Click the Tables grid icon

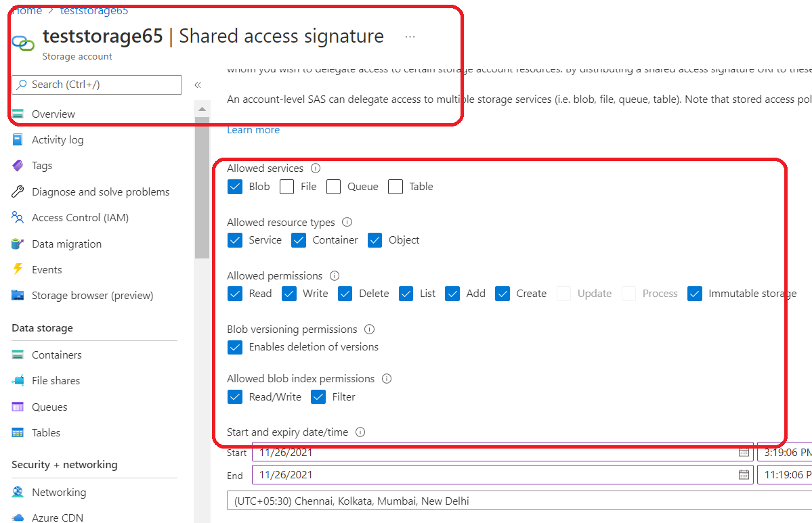pyautogui.click(x=18, y=432)
